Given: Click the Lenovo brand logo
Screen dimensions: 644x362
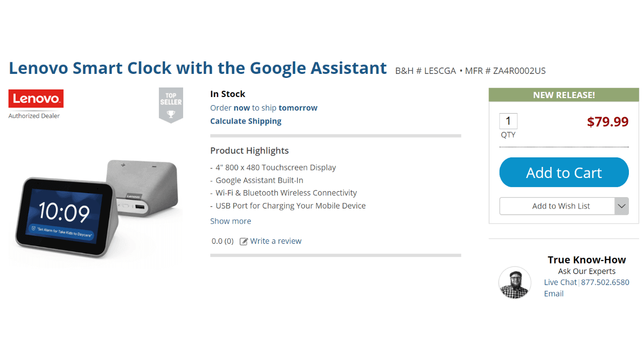Looking at the screenshot, I should [36, 99].
